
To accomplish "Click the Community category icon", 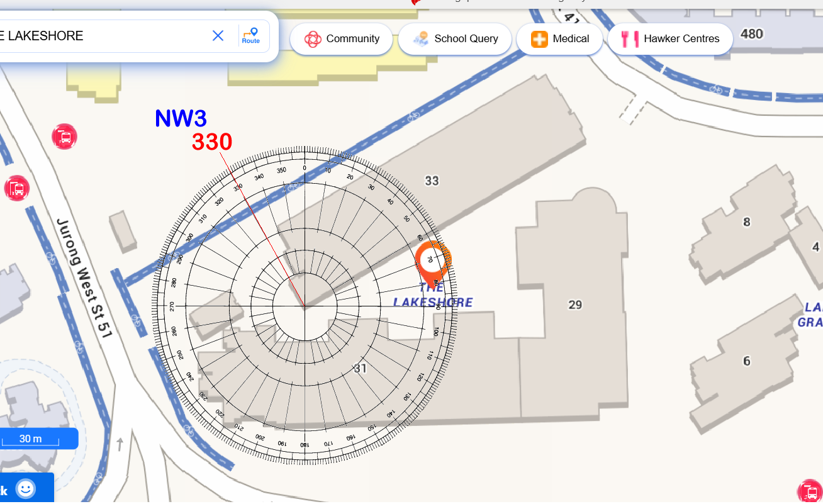I will (313, 39).
